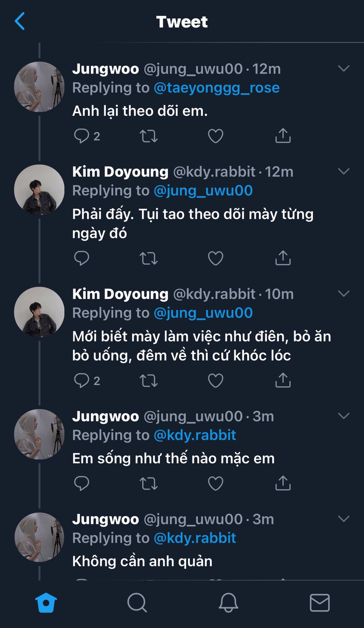Reply to Jungwoo's "Anh lại theo dõi em" tweet

(x=82, y=136)
